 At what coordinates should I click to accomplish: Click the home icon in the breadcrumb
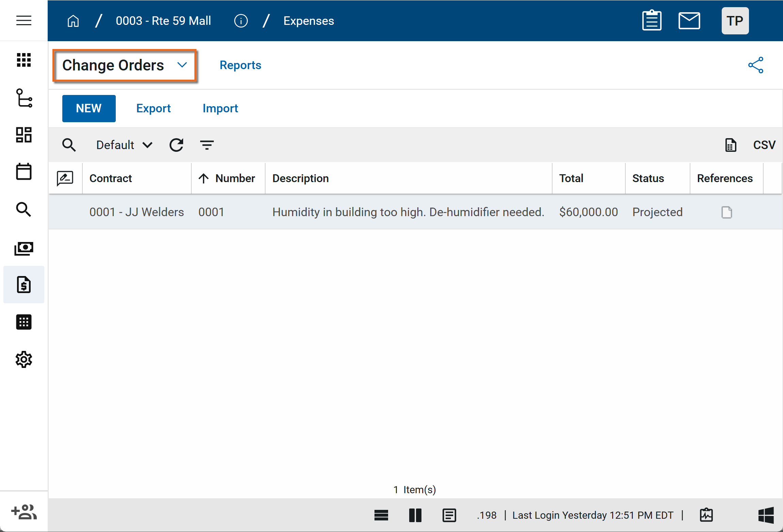click(73, 21)
